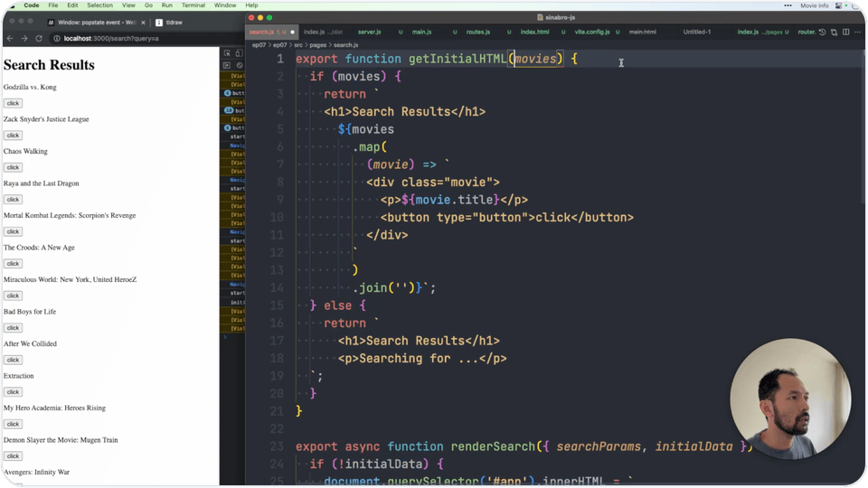
Task: Open the Code application menu
Action: pos(32,5)
